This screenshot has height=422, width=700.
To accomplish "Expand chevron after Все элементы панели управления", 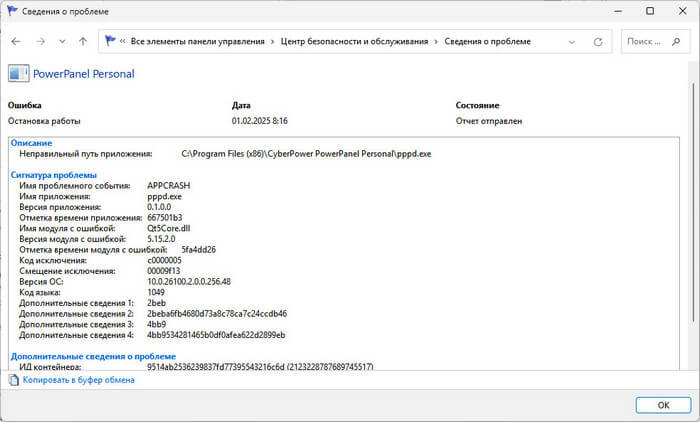I will coord(272,42).
